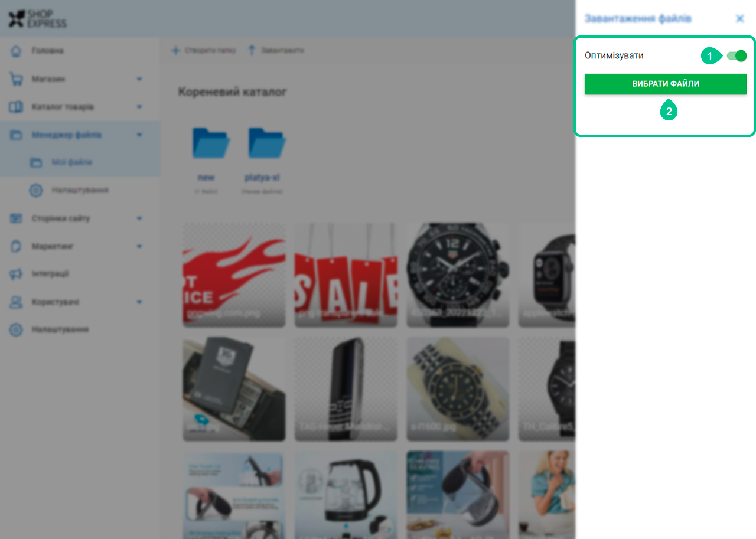Expand the Каталог товарів menu arrow
Image resolution: width=756 pixels, height=539 pixels.
click(x=139, y=107)
